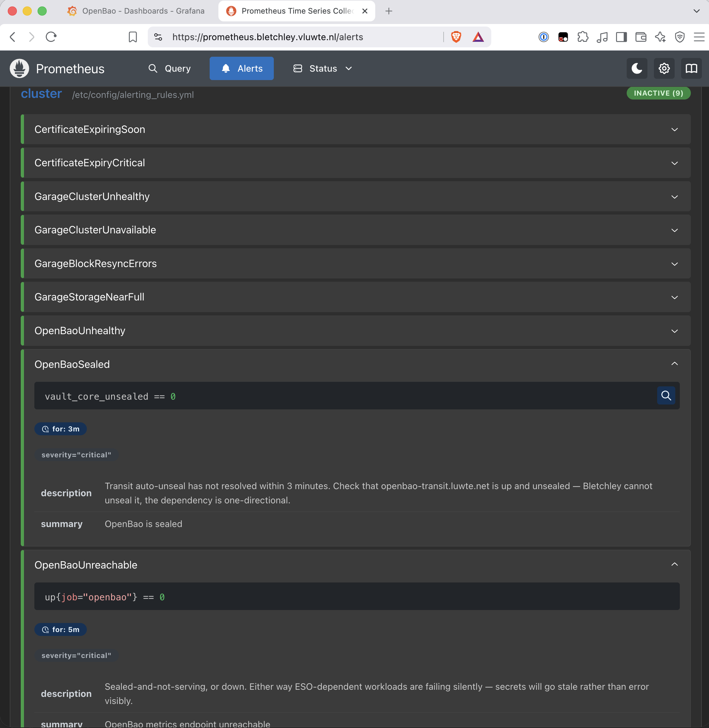Image resolution: width=709 pixels, height=728 pixels.
Task: Collapse OpenBaoSealed rule
Action: point(355,364)
